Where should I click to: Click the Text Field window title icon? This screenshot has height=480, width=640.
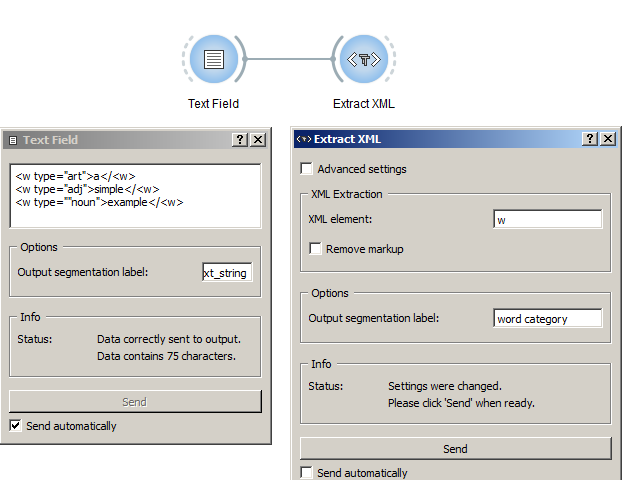[x=13, y=140]
